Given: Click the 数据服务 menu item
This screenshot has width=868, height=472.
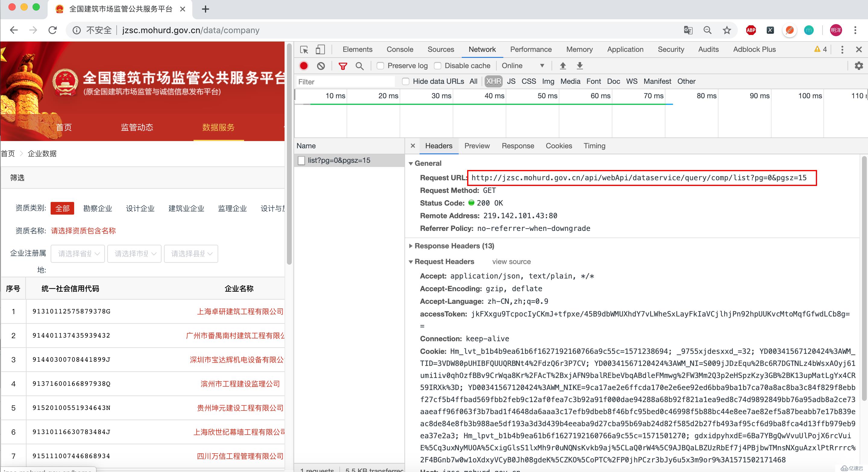Looking at the screenshot, I should click(x=218, y=127).
